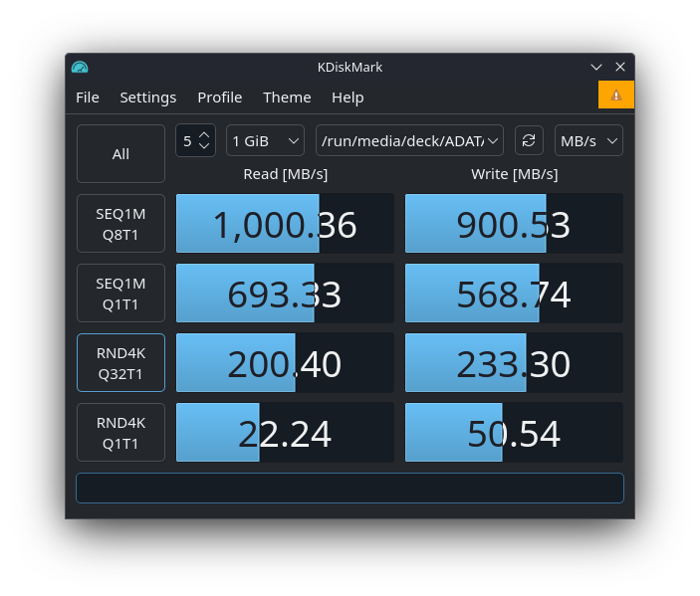The height and width of the screenshot is (596, 700).
Task: Start the RND4K Q32T1 test
Action: tap(121, 363)
